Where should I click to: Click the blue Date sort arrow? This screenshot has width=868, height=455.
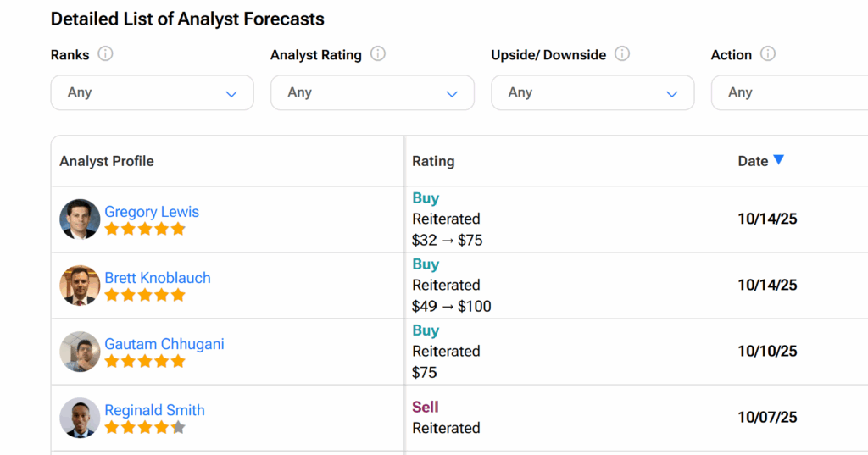tap(779, 160)
